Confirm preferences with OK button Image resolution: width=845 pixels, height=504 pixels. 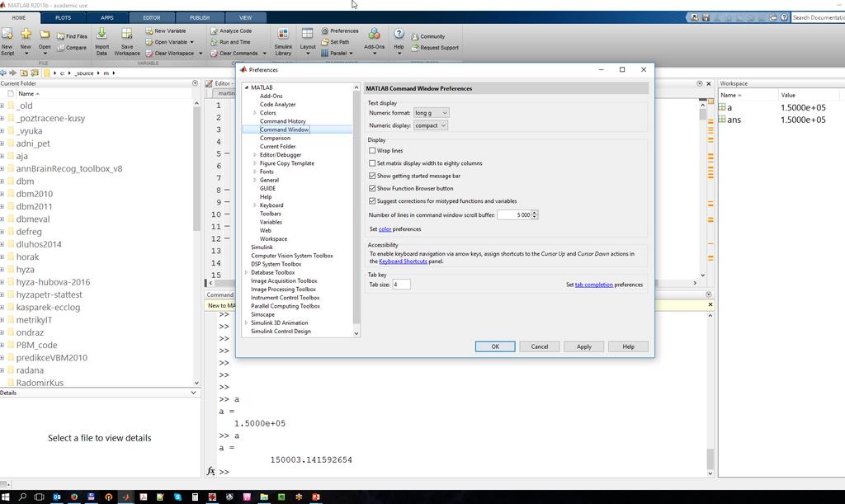[495, 346]
